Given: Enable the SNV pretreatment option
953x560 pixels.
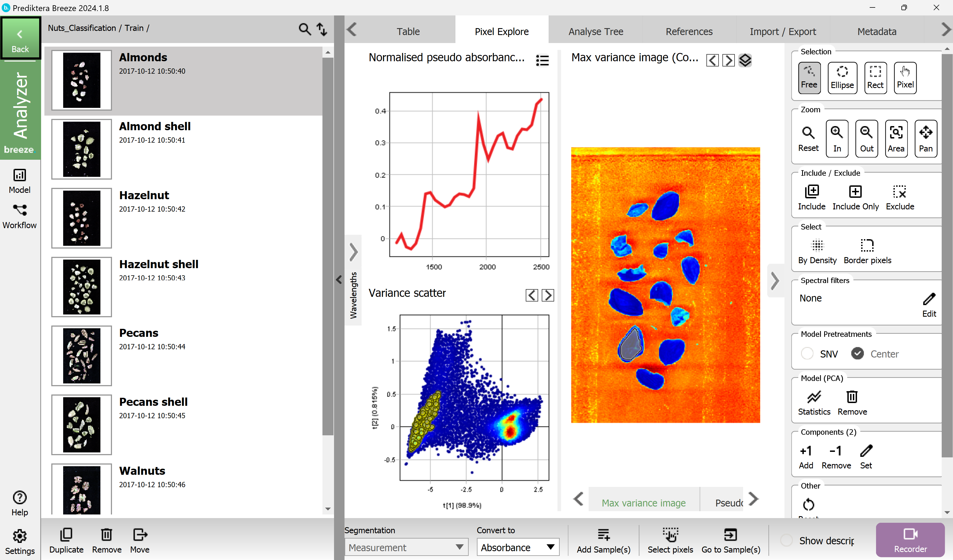Looking at the screenshot, I should coord(807,354).
